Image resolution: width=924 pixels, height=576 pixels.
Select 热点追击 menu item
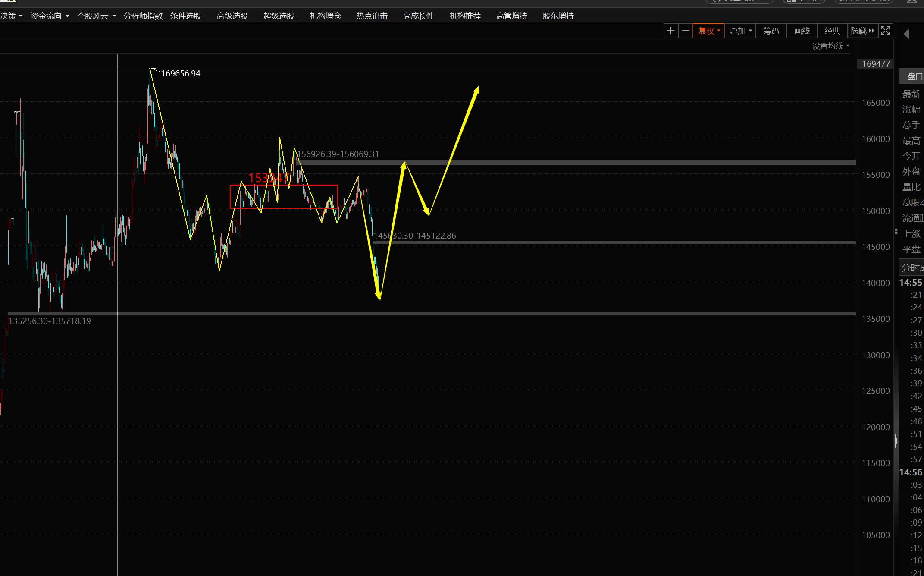(372, 16)
